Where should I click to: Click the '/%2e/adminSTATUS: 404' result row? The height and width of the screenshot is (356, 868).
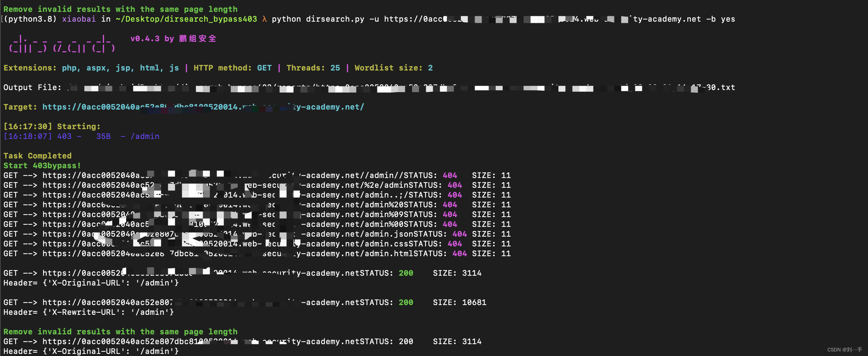pyautogui.click(x=257, y=185)
